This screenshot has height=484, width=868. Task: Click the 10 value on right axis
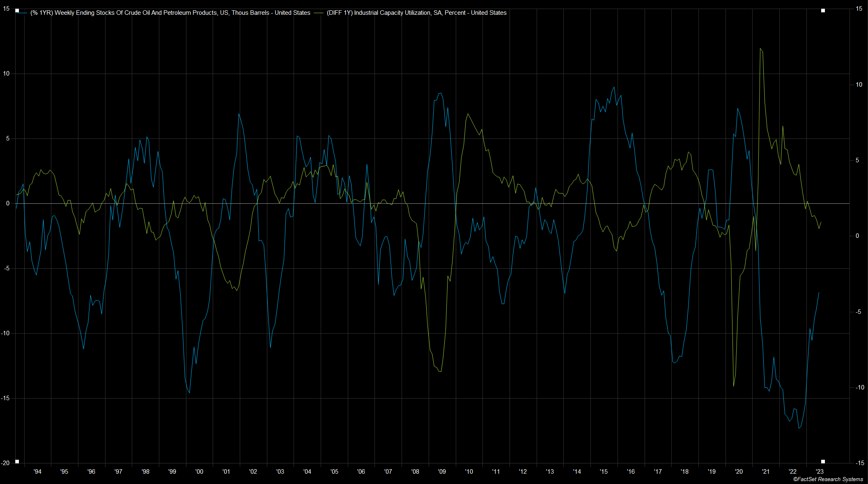tap(859, 85)
